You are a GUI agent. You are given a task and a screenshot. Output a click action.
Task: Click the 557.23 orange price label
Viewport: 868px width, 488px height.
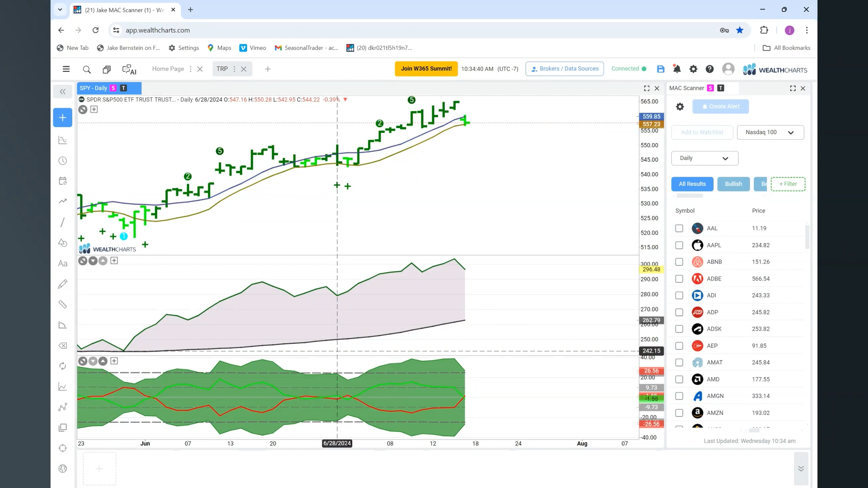click(x=651, y=124)
